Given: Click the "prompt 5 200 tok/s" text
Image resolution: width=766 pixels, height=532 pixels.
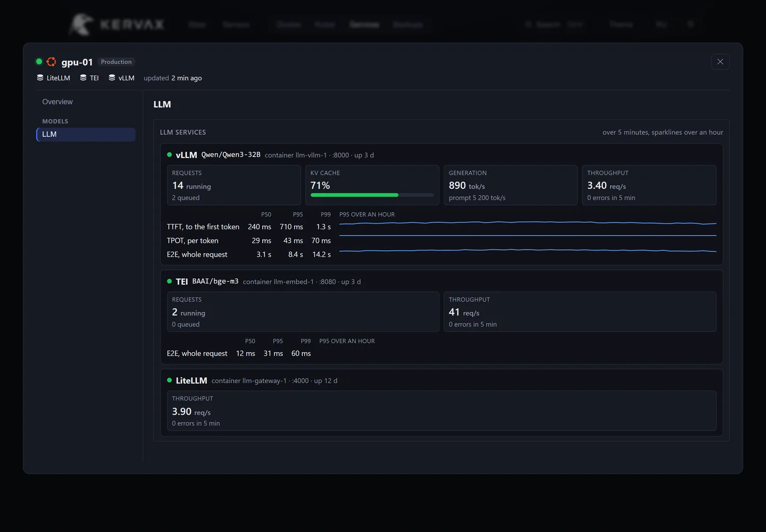Looking at the screenshot, I should [x=477, y=198].
